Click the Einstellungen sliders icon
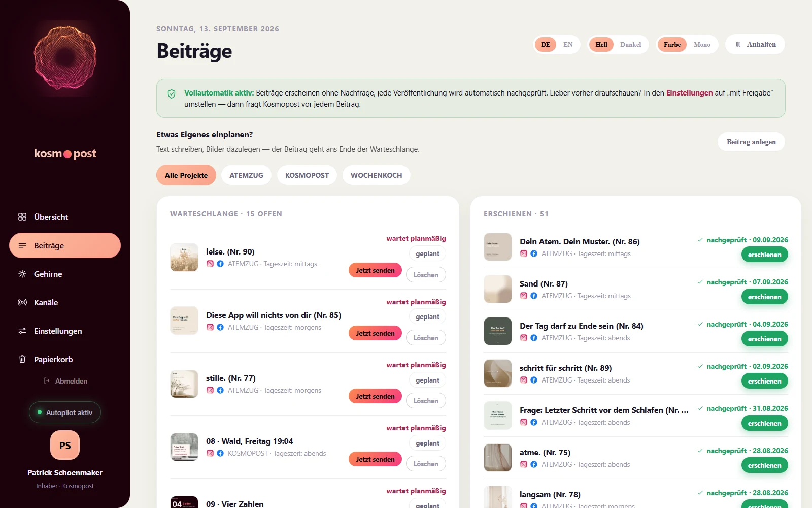 coord(22,331)
